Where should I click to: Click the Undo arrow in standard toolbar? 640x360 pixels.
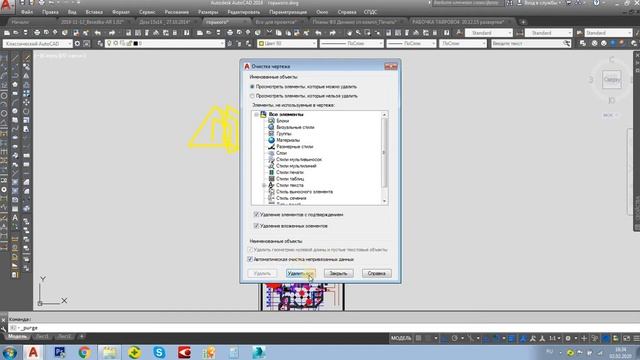click(98, 33)
